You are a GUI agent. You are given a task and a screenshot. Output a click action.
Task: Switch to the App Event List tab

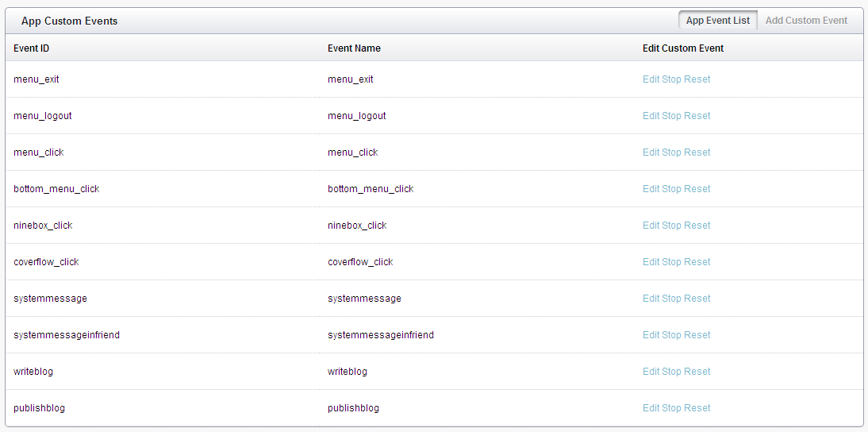(x=717, y=21)
